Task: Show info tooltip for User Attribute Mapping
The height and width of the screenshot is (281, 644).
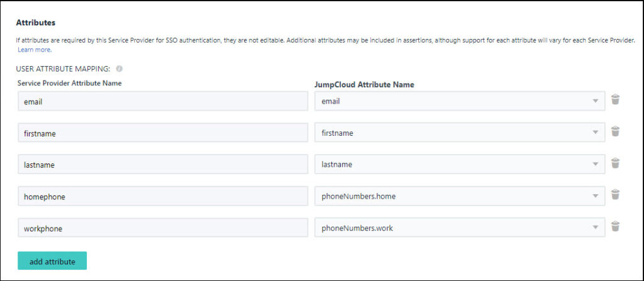Action: [119, 69]
